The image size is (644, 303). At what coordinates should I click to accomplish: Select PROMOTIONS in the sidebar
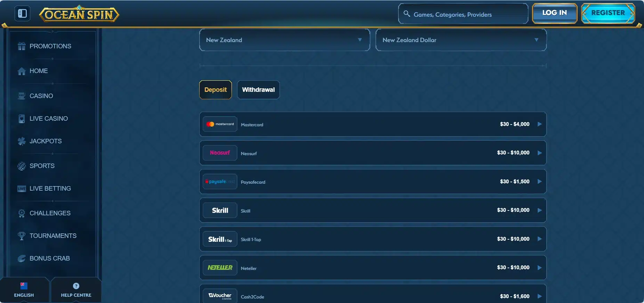tap(50, 46)
